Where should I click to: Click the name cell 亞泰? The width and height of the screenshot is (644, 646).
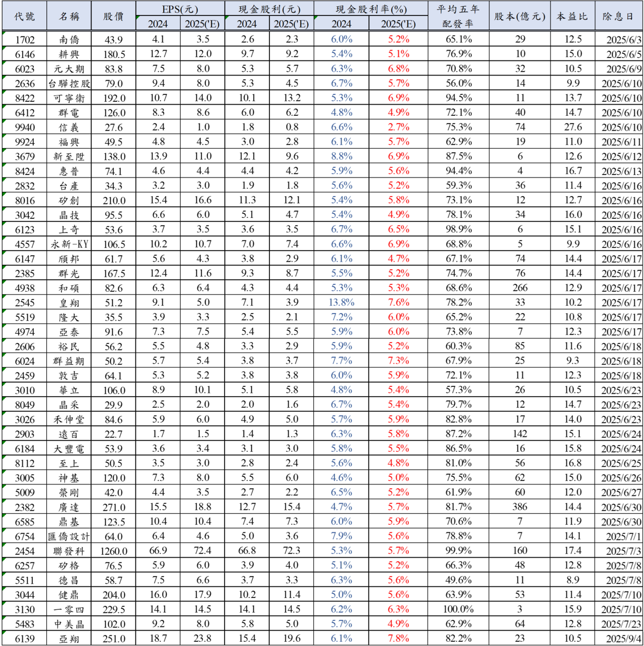coord(69,332)
